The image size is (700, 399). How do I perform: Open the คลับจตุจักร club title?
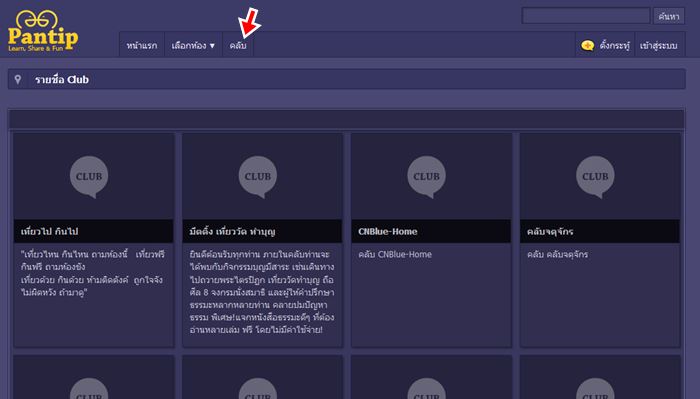550,231
